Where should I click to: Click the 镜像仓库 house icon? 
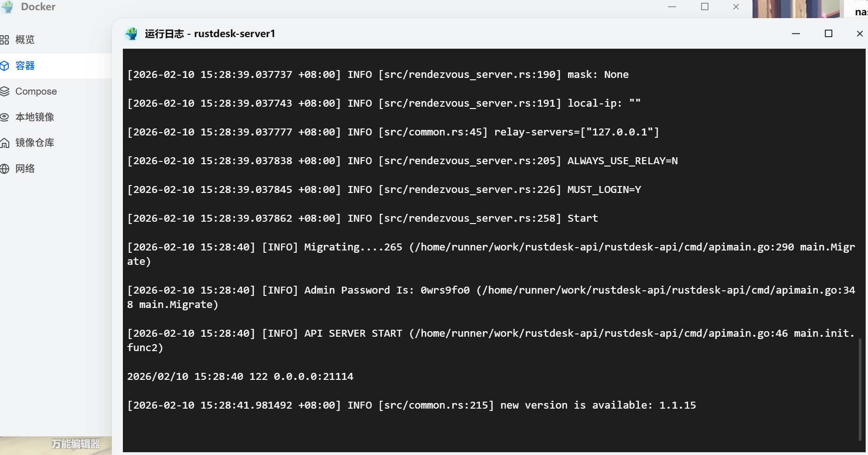click(x=5, y=143)
